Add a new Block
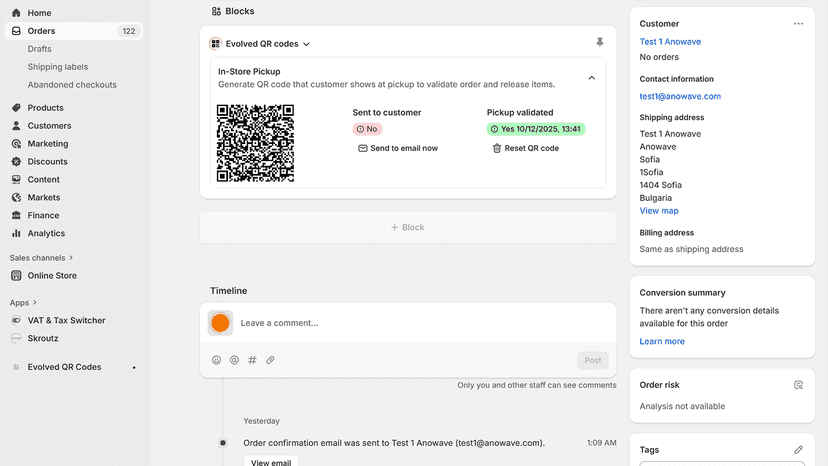 coord(408,227)
